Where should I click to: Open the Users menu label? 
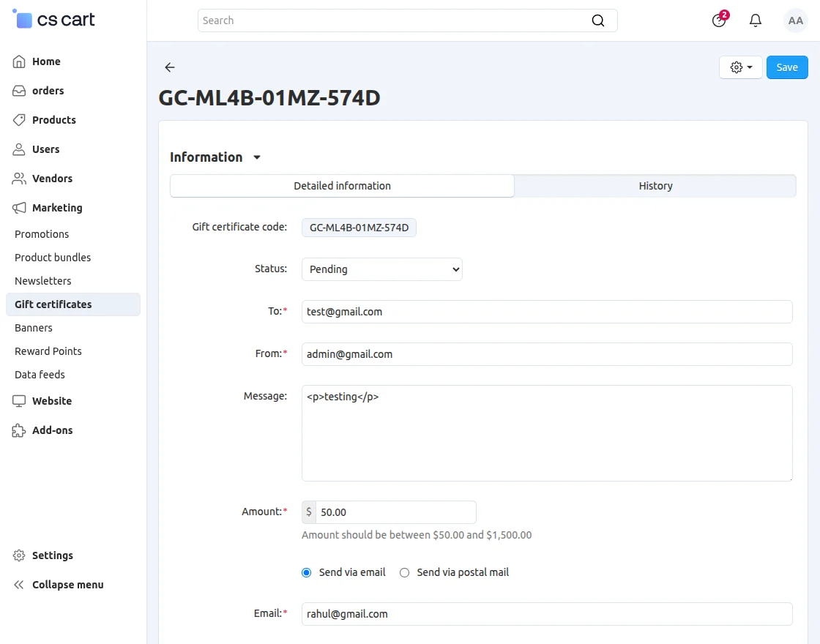(46, 149)
